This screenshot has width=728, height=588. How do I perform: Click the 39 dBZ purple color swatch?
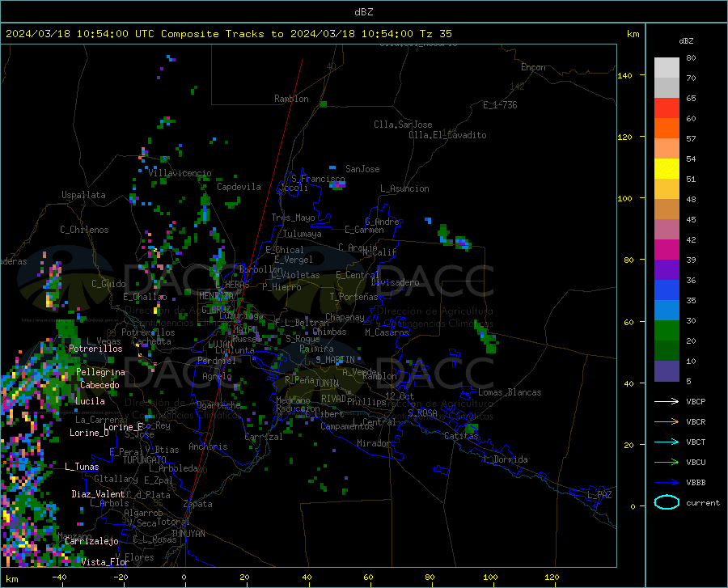tap(667, 269)
